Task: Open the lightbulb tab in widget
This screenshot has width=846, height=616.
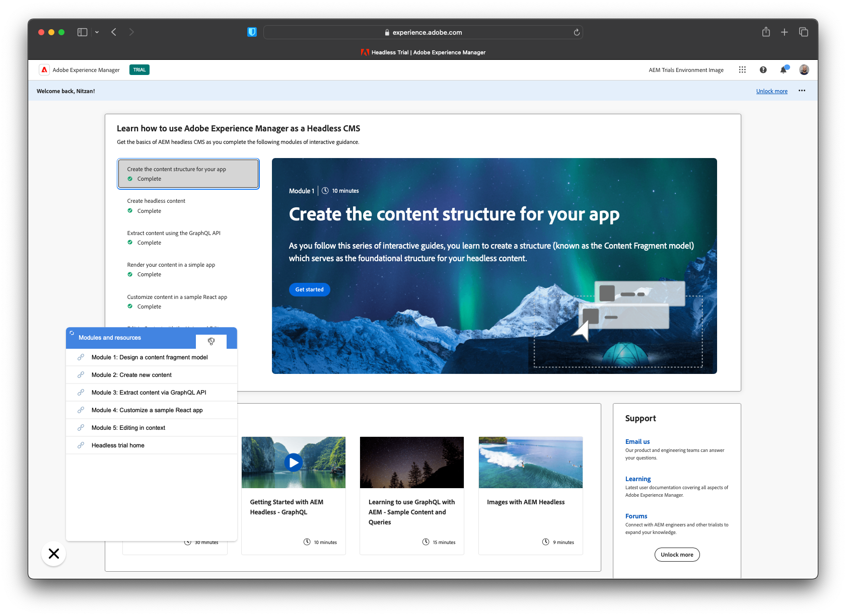Action: (x=211, y=341)
